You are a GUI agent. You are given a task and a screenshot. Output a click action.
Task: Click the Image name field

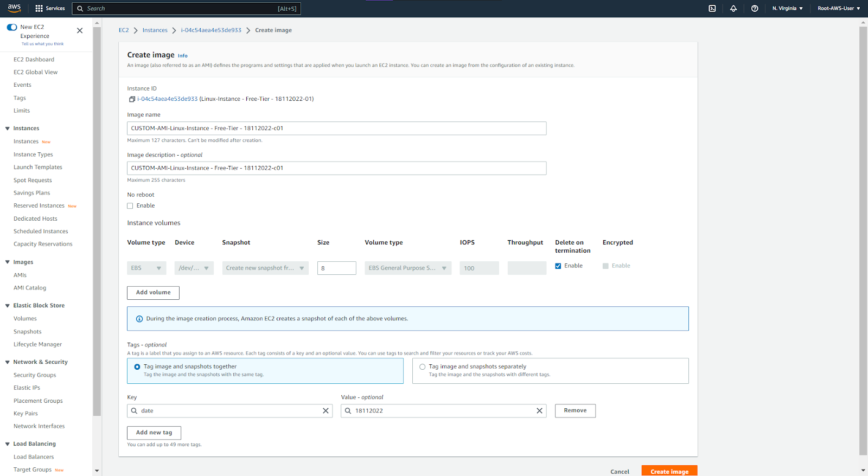click(x=336, y=128)
